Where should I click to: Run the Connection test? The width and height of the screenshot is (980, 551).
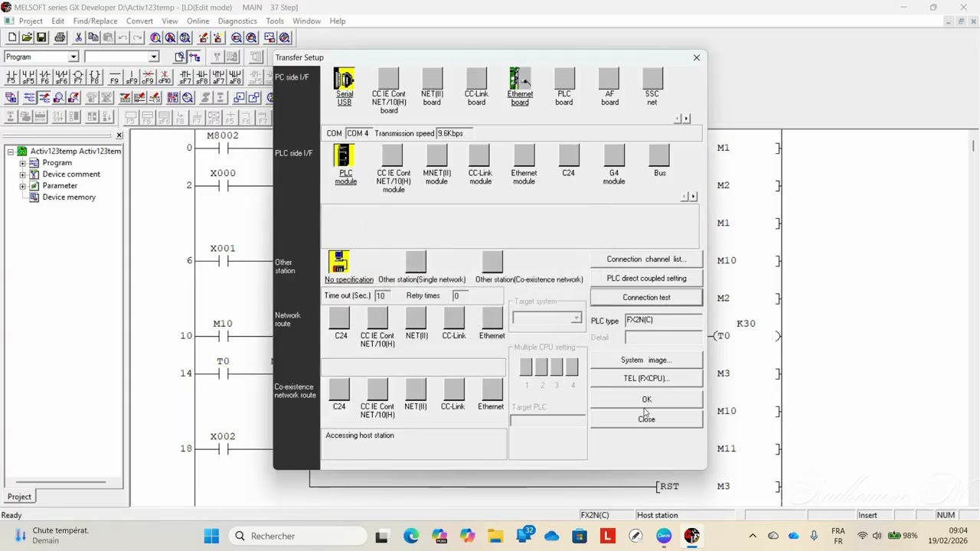(646, 298)
